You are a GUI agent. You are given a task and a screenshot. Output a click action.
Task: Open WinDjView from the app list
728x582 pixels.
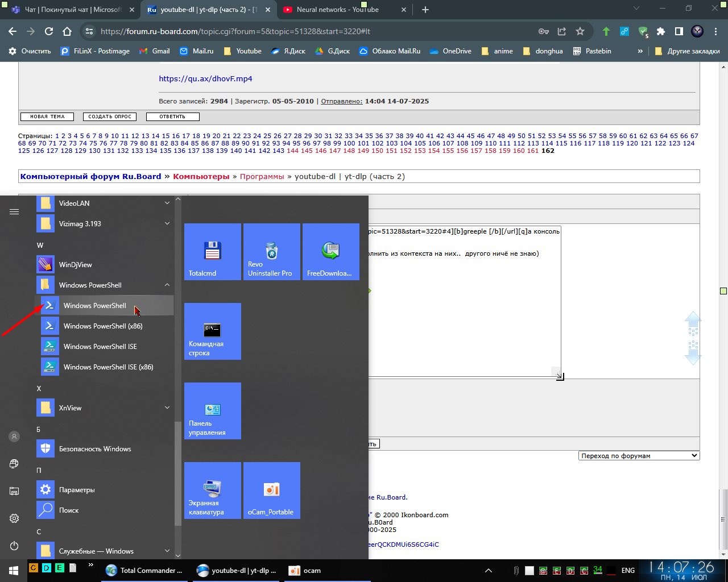coord(105,265)
